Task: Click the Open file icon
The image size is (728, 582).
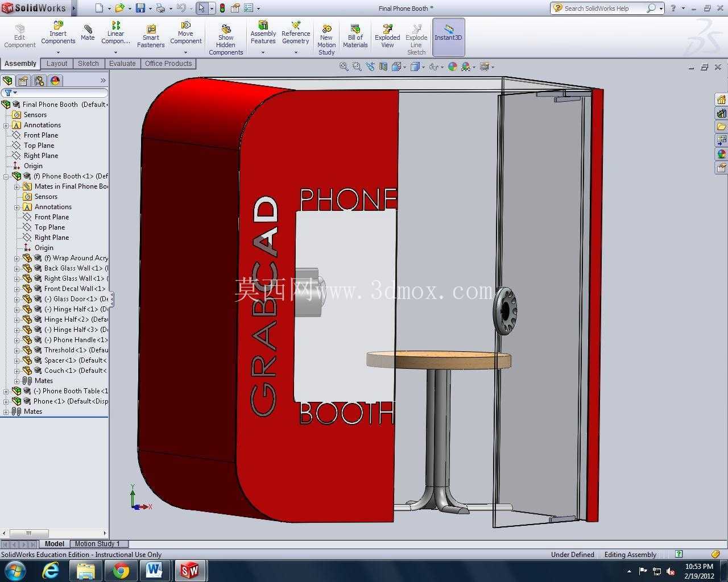Action: click(x=119, y=8)
